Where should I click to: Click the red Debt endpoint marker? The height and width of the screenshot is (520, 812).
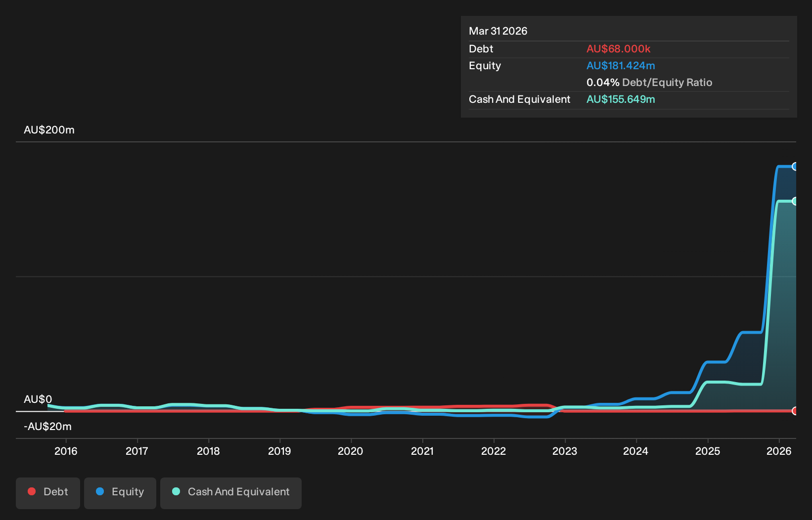(x=795, y=411)
